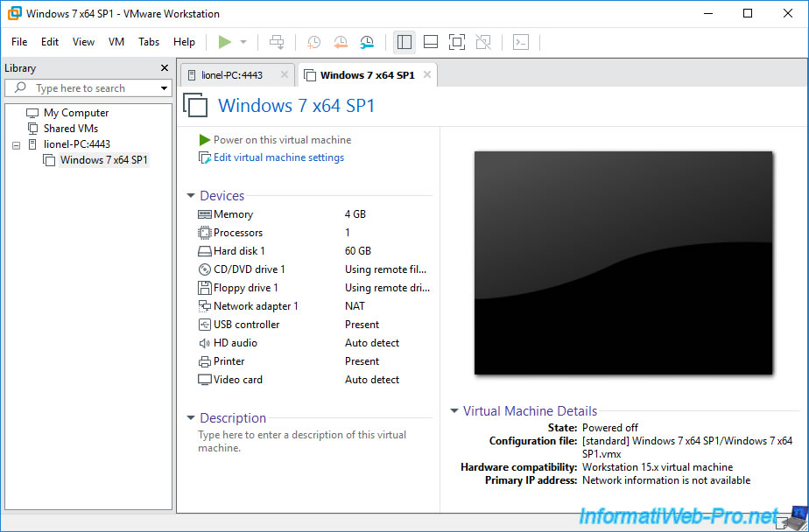This screenshot has width=809, height=532.
Task: Click Edit virtual machine settings
Action: [278, 157]
